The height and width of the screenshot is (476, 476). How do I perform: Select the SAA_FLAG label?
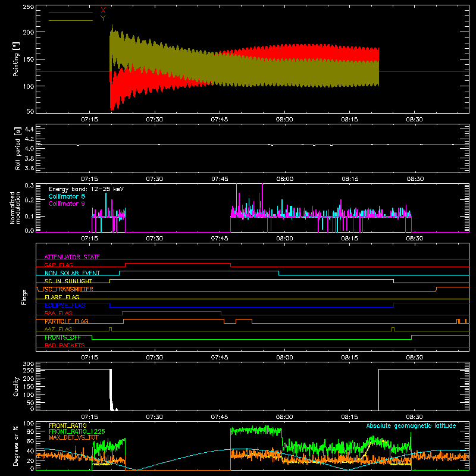point(58,313)
